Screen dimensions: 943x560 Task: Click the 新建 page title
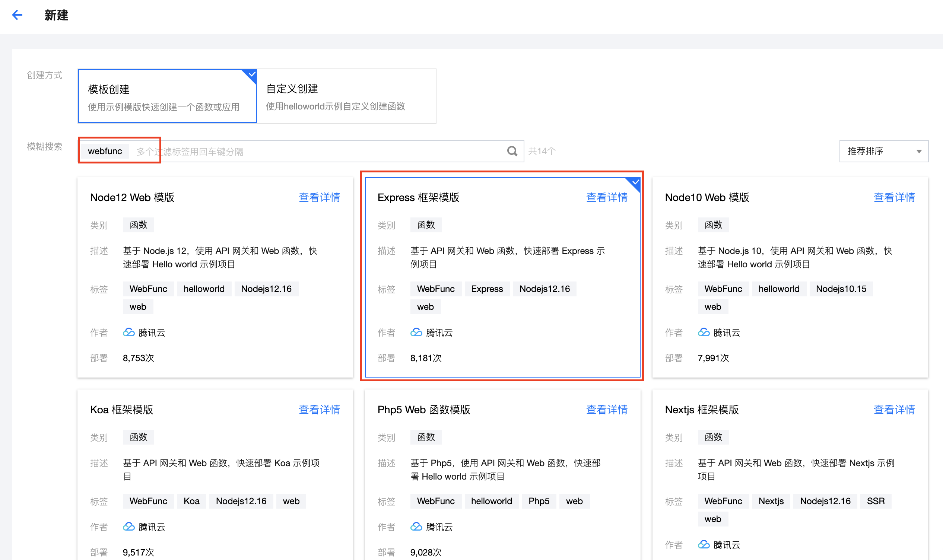56,15
